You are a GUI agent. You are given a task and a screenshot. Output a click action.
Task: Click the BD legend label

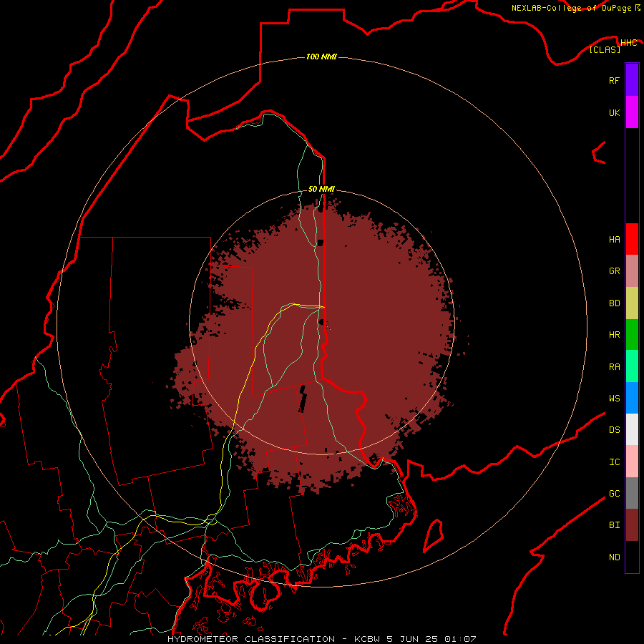click(614, 303)
